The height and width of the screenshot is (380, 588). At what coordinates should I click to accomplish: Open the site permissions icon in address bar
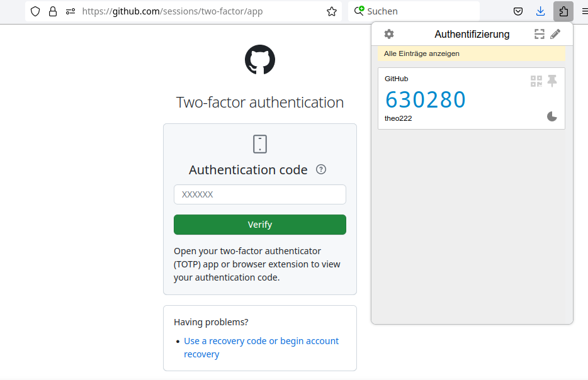click(70, 11)
